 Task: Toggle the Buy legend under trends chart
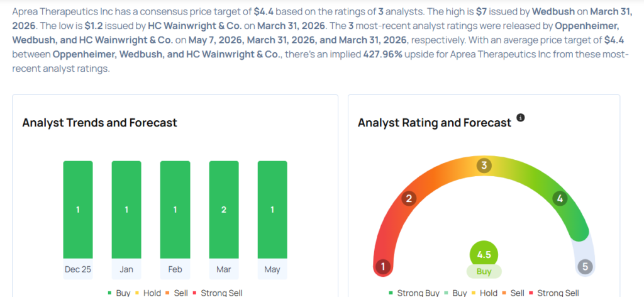[x=119, y=293]
